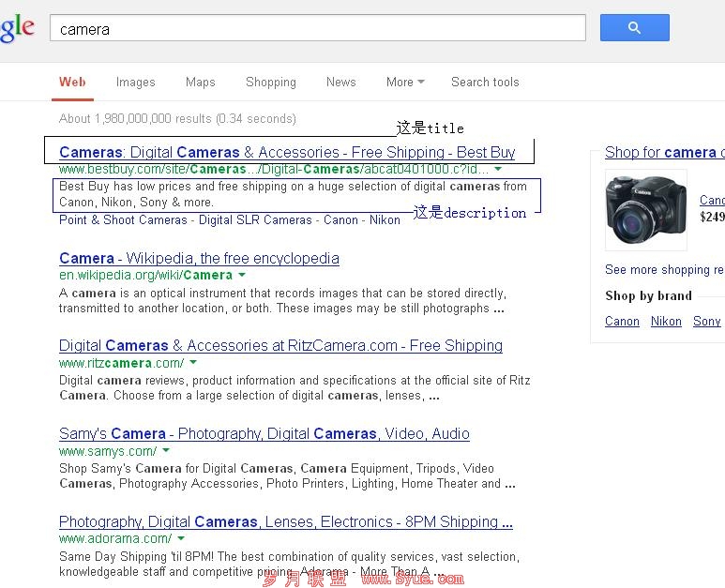Click 'See more shopping results' link
725x588 pixels.
(x=665, y=269)
